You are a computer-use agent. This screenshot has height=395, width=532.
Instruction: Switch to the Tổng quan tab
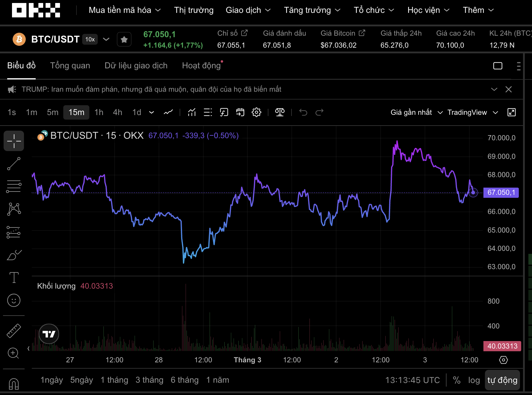[70, 65]
